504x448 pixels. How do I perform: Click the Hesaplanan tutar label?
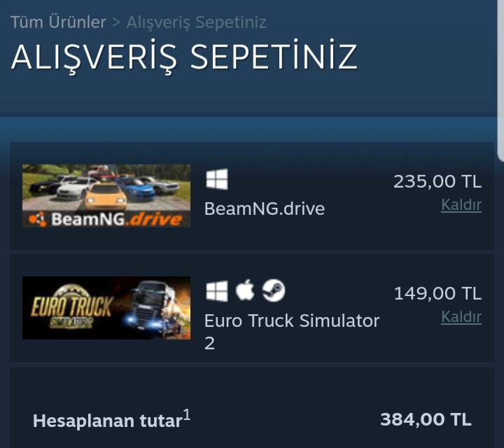coord(108,421)
